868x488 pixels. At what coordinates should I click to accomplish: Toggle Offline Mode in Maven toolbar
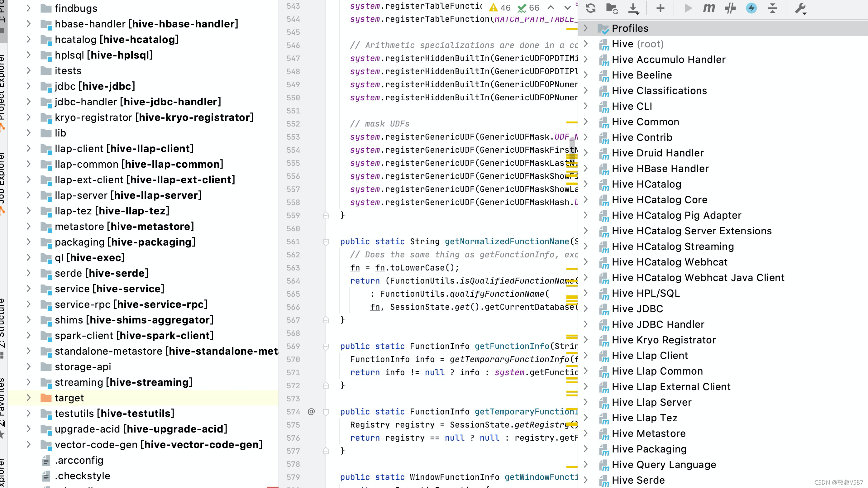coord(730,8)
